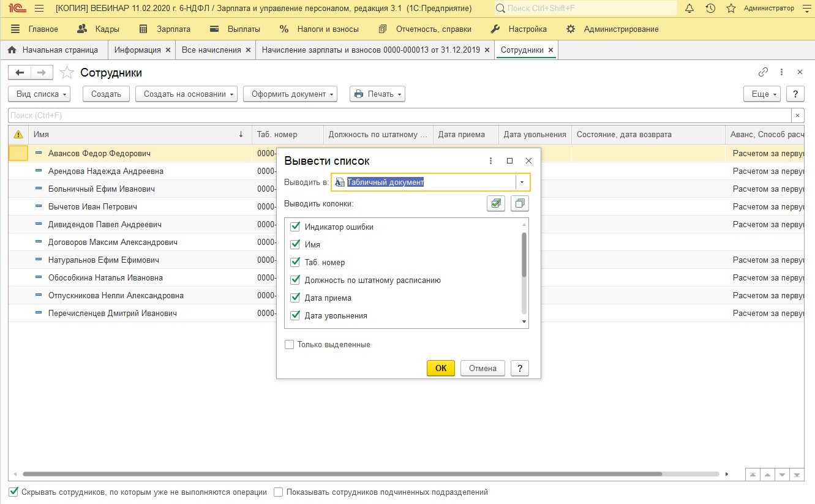Open the notifications bell

coord(689,9)
